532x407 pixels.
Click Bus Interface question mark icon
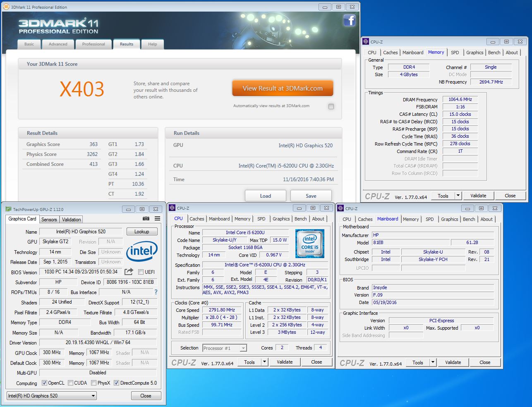pyautogui.click(x=156, y=292)
